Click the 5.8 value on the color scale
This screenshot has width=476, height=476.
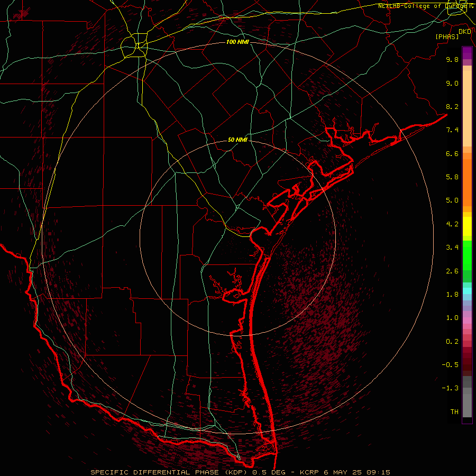452,177
